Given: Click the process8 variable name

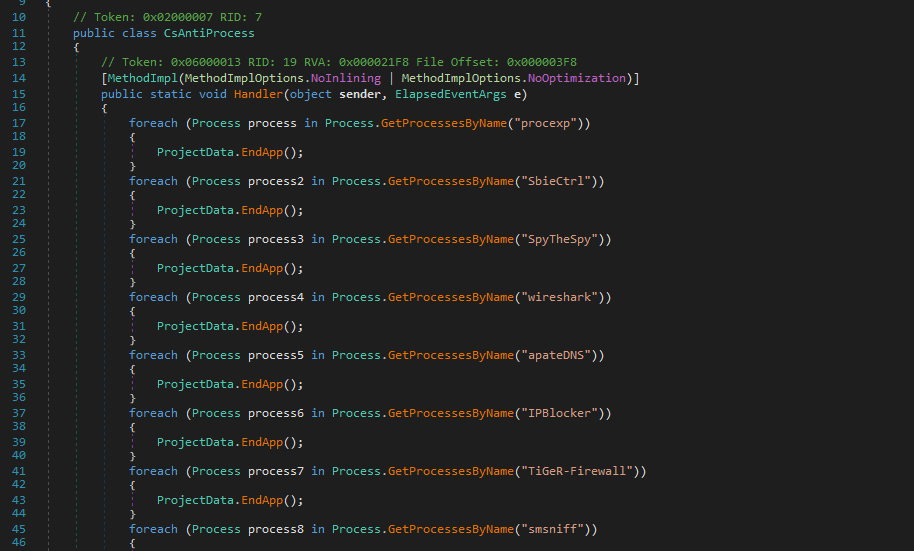Looking at the screenshot, I should 276,529.
